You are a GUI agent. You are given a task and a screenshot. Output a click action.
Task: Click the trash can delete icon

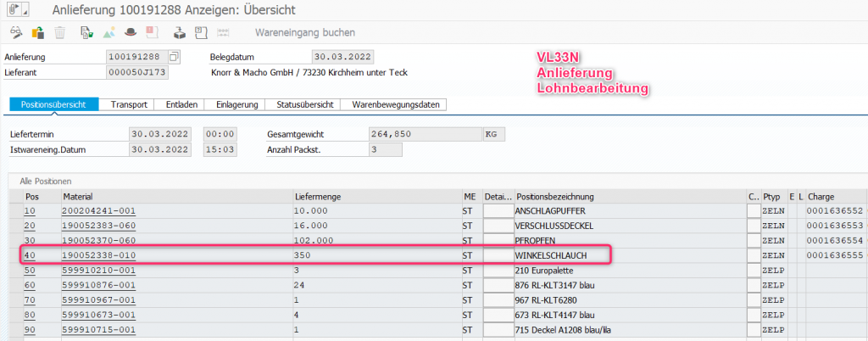(x=60, y=33)
